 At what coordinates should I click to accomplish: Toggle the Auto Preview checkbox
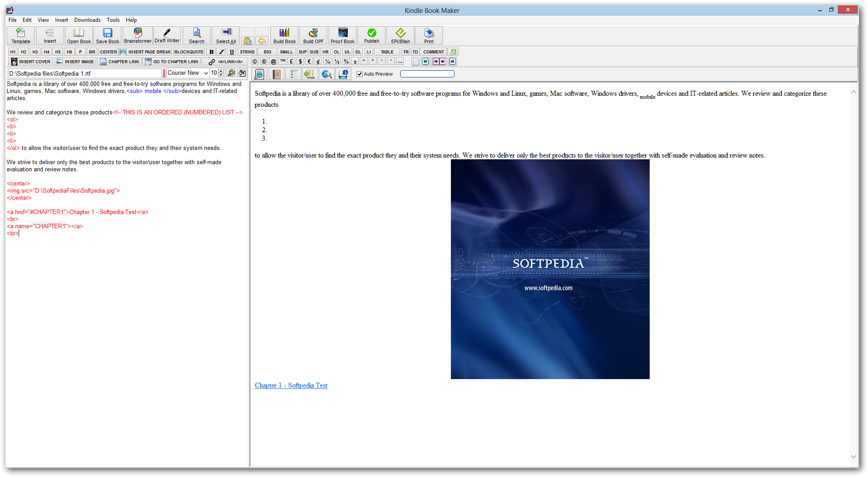click(x=359, y=74)
